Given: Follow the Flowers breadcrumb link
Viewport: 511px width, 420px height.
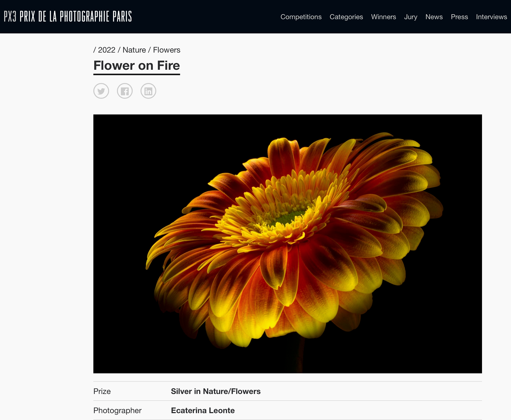Looking at the screenshot, I should click(x=167, y=50).
